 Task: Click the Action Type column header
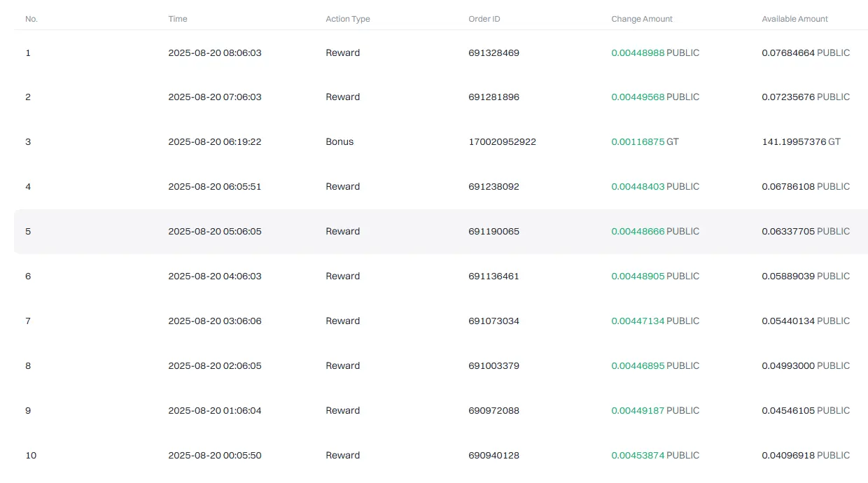click(x=348, y=19)
